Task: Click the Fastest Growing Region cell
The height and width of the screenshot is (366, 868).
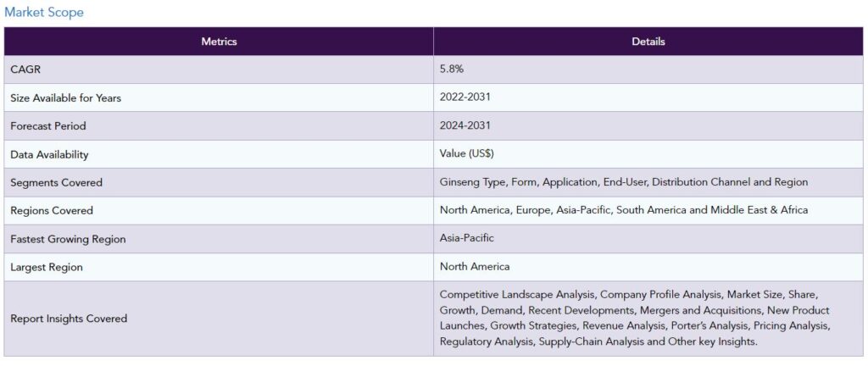Action: click(x=219, y=239)
